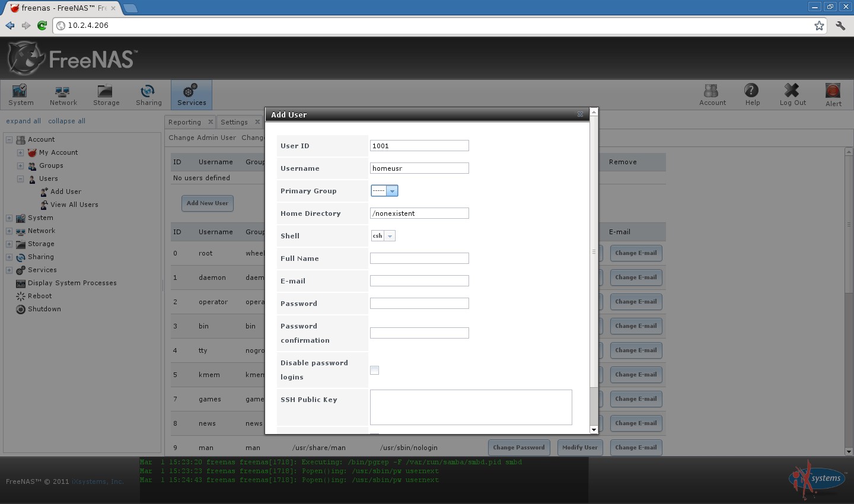Image resolution: width=854 pixels, height=504 pixels.
Task: Switch to the Settings tab
Action: point(235,122)
